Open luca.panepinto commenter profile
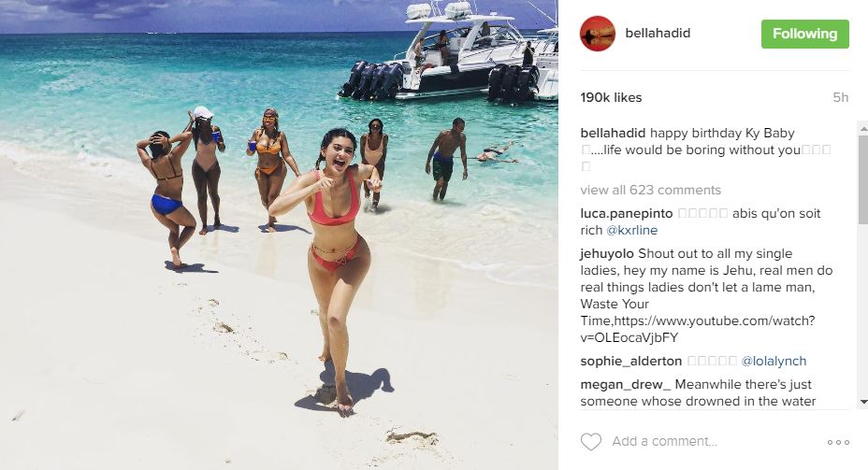The image size is (868, 470). [x=626, y=213]
